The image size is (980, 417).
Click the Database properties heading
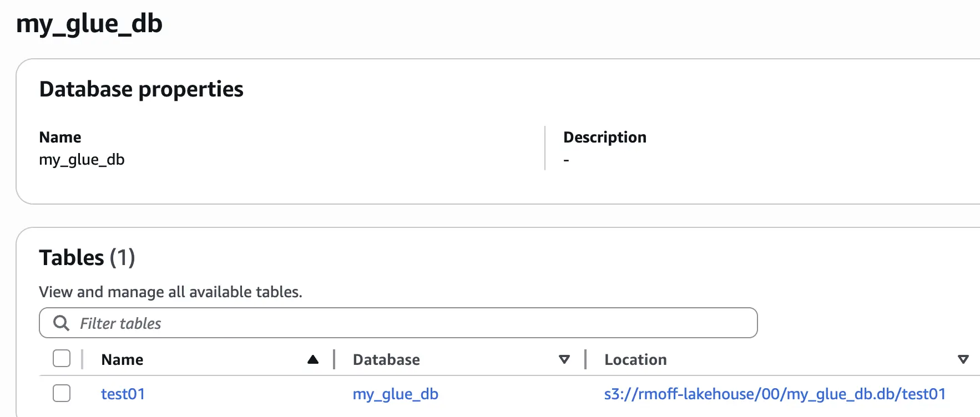[141, 89]
